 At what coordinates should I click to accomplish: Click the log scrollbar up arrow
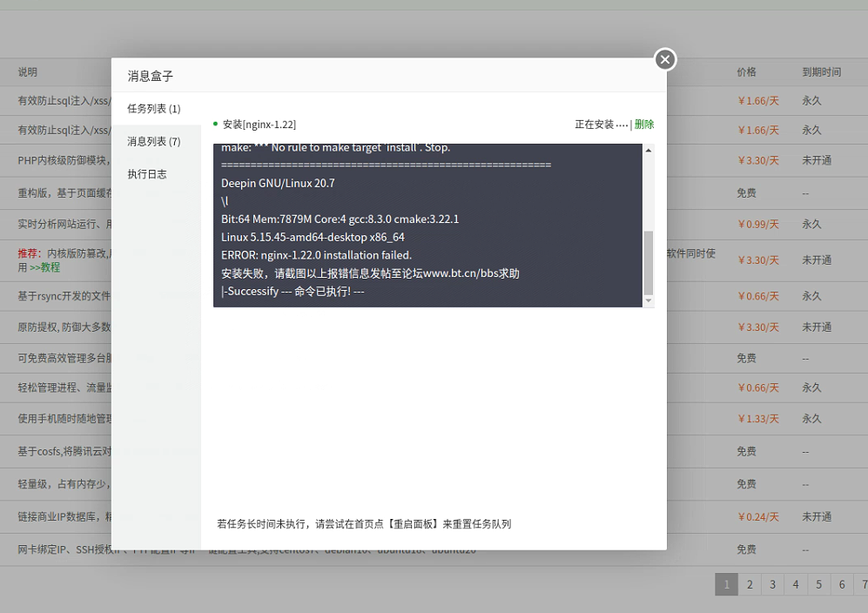(x=649, y=150)
